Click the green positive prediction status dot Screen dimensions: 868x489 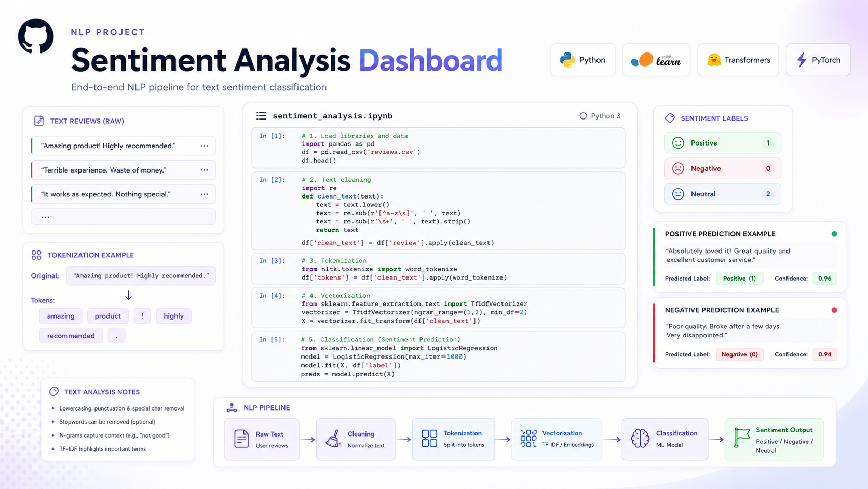(x=834, y=234)
